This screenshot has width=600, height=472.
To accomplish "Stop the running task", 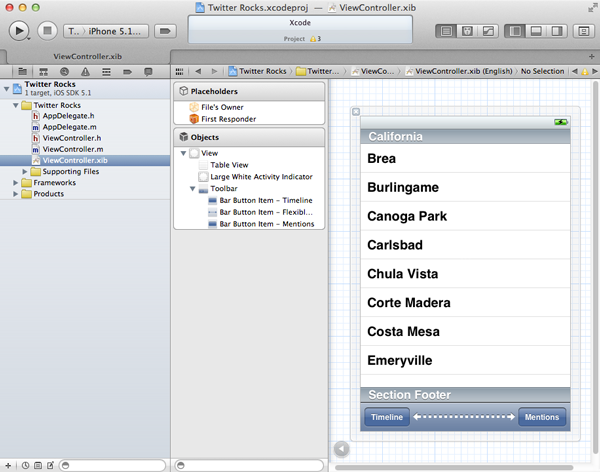I will point(47,31).
